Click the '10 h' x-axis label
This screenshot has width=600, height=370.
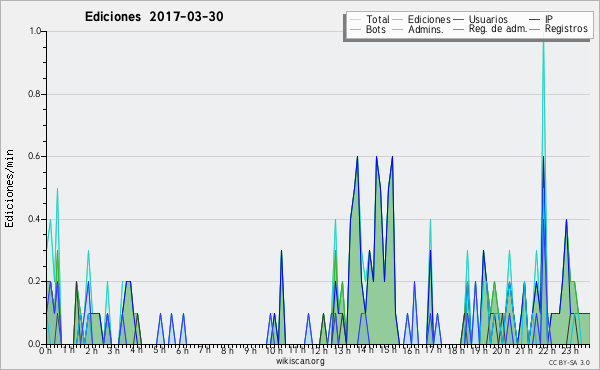coord(274,351)
